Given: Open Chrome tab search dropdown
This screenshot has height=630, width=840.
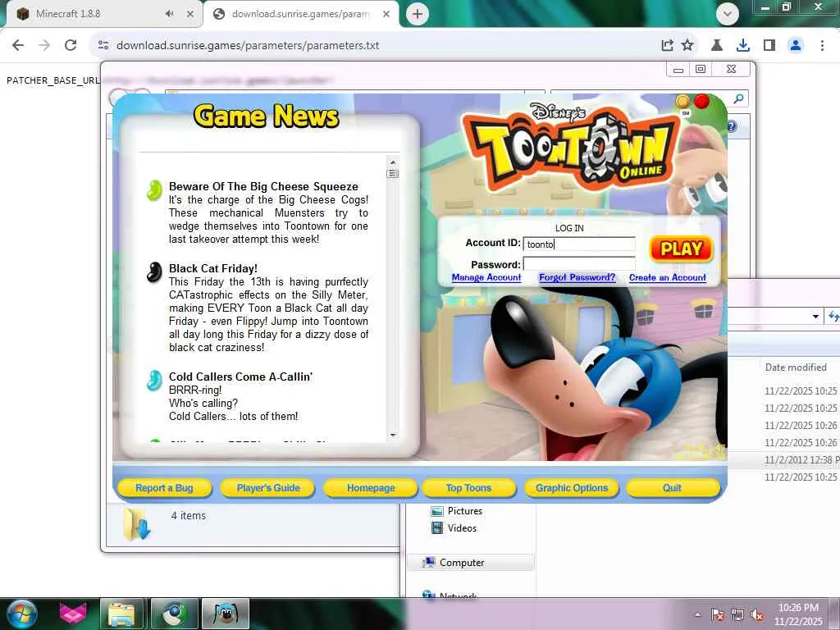Looking at the screenshot, I should click(727, 14).
